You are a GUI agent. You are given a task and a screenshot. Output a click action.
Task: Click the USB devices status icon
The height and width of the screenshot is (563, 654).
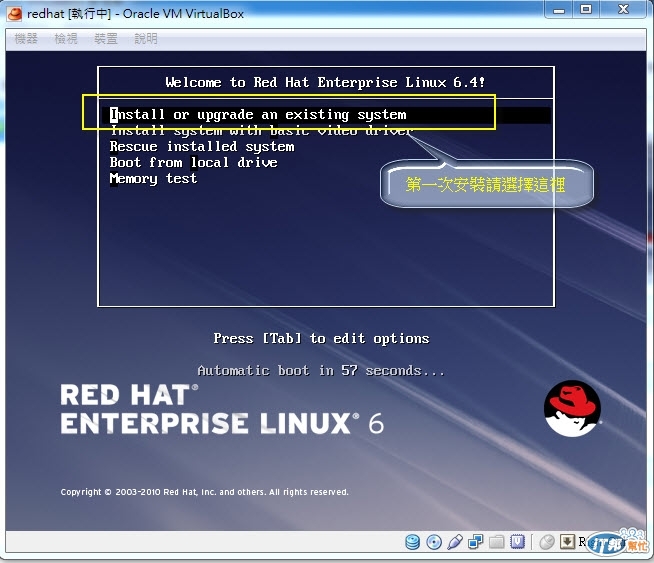coord(455,542)
